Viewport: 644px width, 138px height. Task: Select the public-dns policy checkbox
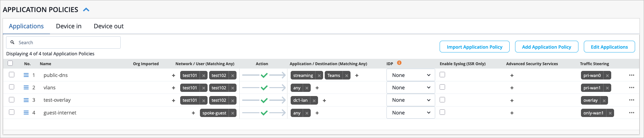[12, 75]
